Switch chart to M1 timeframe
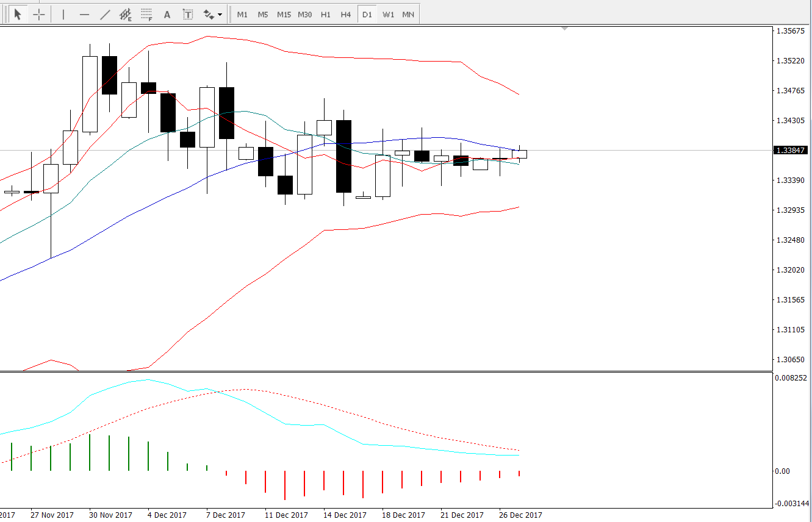 (242, 15)
